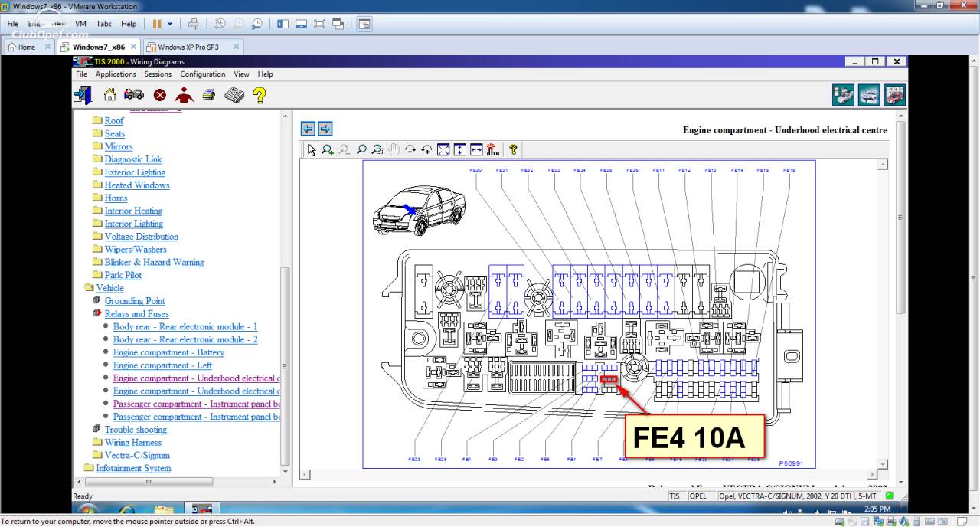
Task: Select the hand pan tool
Action: 394,150
